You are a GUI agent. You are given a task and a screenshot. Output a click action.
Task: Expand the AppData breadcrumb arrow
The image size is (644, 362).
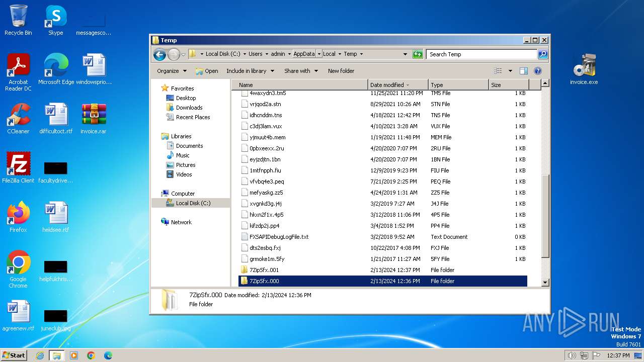(319, 54)
